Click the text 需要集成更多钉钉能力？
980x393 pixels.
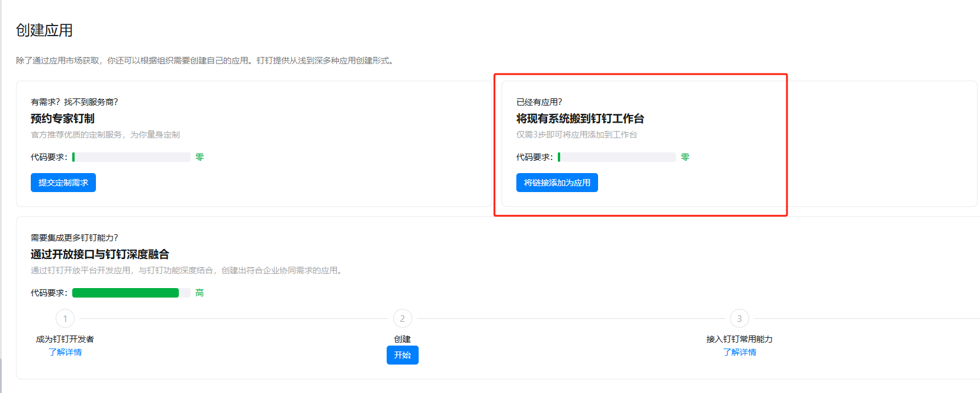tap(75, 238)
